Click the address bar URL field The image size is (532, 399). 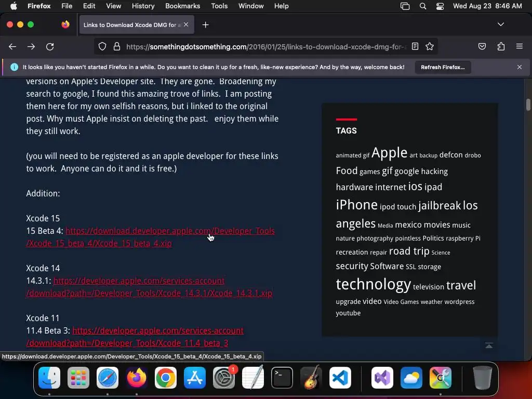(x=265, y=46)
